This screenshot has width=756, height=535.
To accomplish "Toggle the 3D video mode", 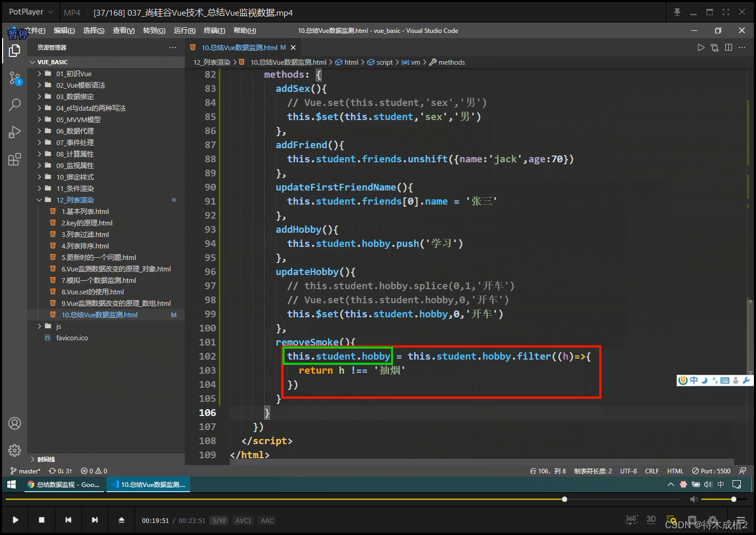I will (x=651, y=519).
